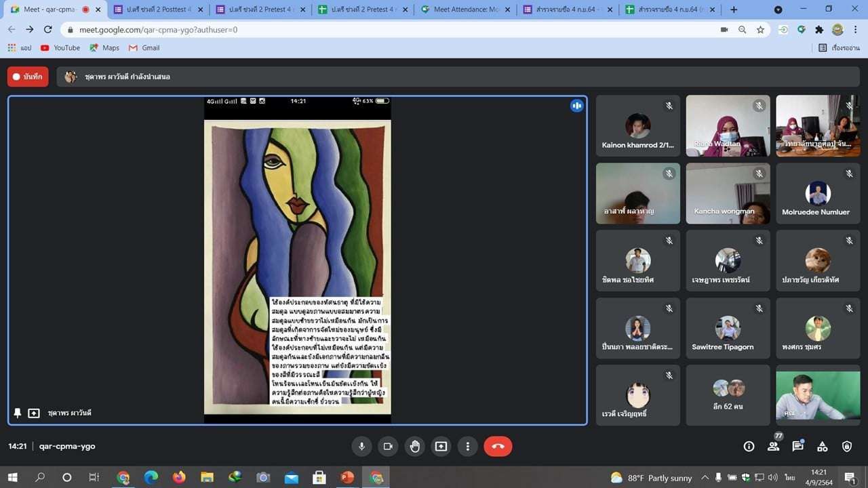Open the meeting details info icon
This screenshot has width=868, height=488.
[749, 446]
